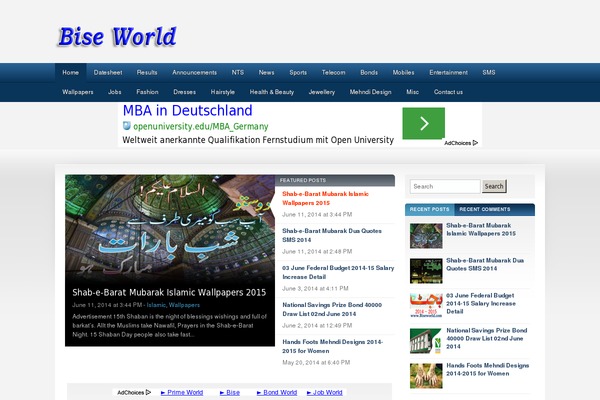Click the Job World ad link
The height and width of the screenshot is (400, 600).
[324, 392]
